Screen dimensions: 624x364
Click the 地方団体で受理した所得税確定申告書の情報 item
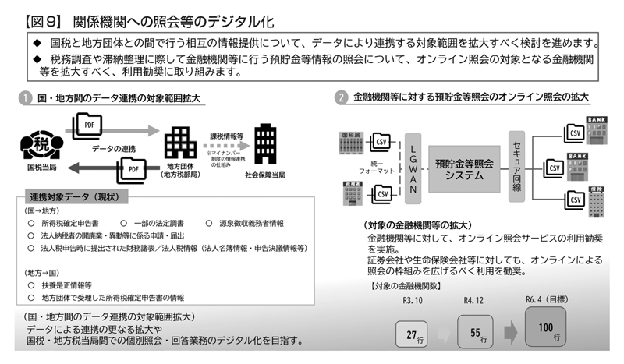(x=112, y=298)
